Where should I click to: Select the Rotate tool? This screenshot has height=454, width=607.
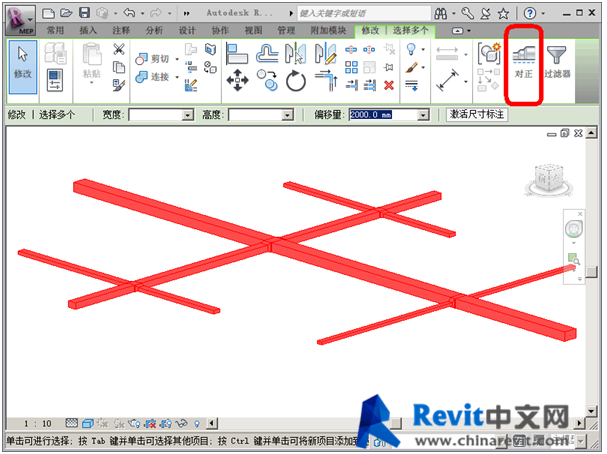click(x=296, y=81)
